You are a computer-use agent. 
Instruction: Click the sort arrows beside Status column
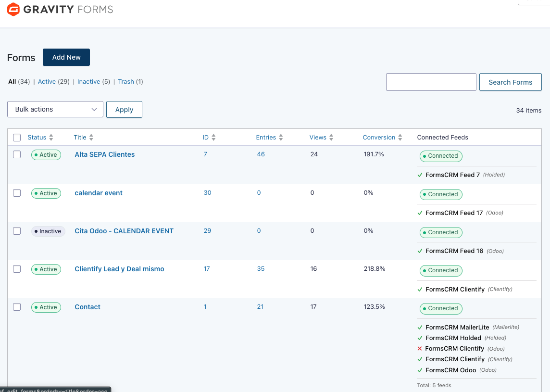tap(51, 138)
